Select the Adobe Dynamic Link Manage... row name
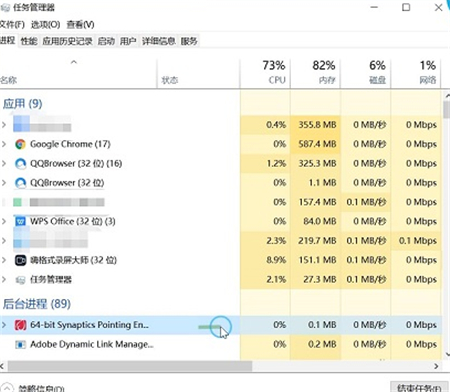 92,344
